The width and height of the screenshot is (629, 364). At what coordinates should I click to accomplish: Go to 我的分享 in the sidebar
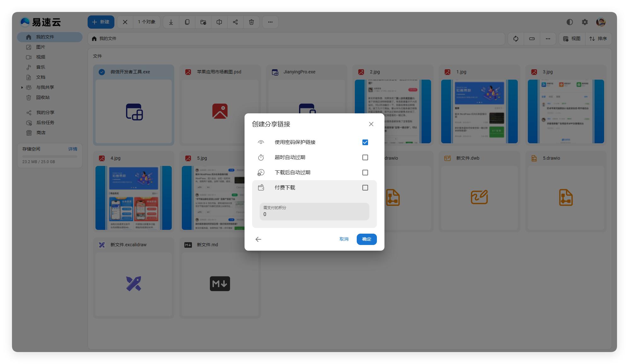point(45,113)
